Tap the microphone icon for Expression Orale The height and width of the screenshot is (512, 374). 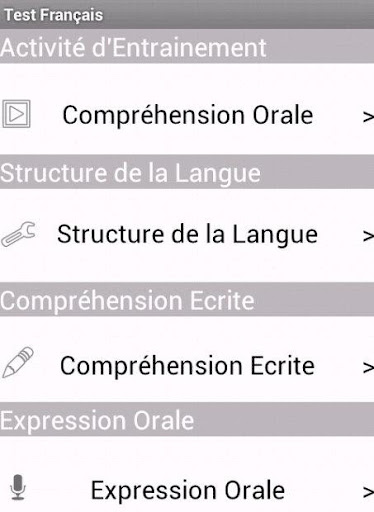coord(18,487)
